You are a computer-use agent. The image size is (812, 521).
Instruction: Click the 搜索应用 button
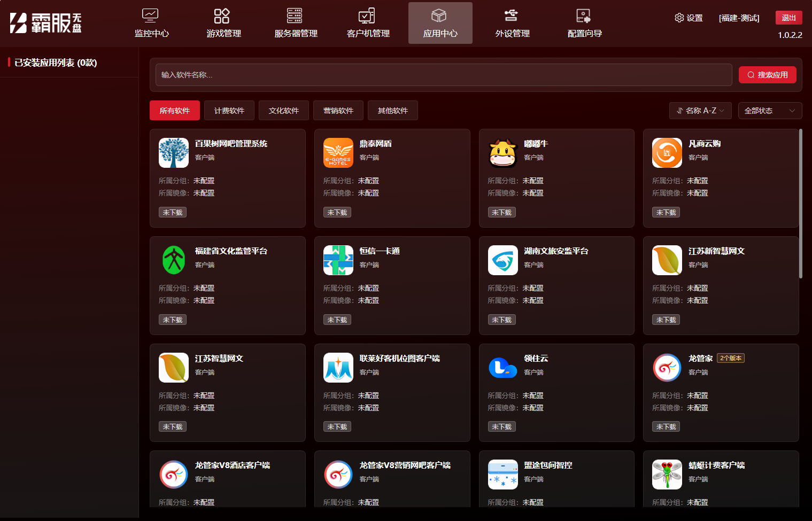[768, 75]
